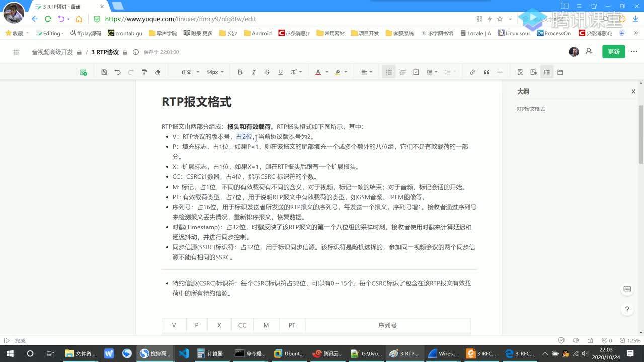Image resolution: width=644 pixels, height=362 pixels.
Task: Open the Windows Start menu
Action: coord(10,353)
